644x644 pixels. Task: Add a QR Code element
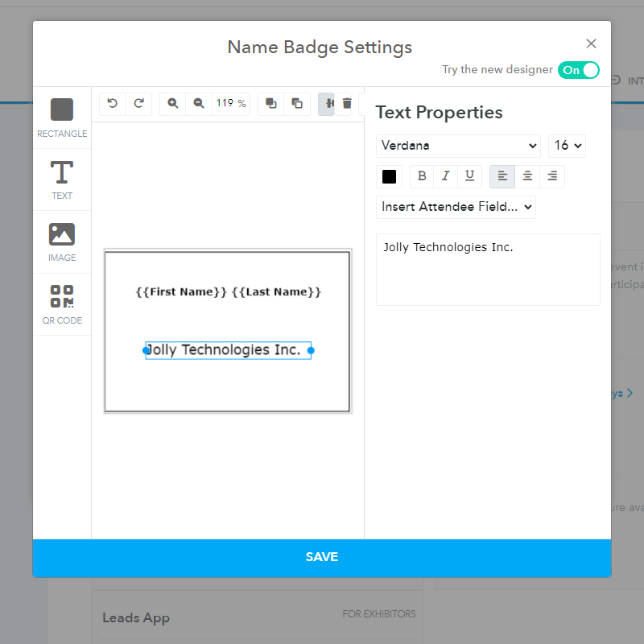coord(62,304)
